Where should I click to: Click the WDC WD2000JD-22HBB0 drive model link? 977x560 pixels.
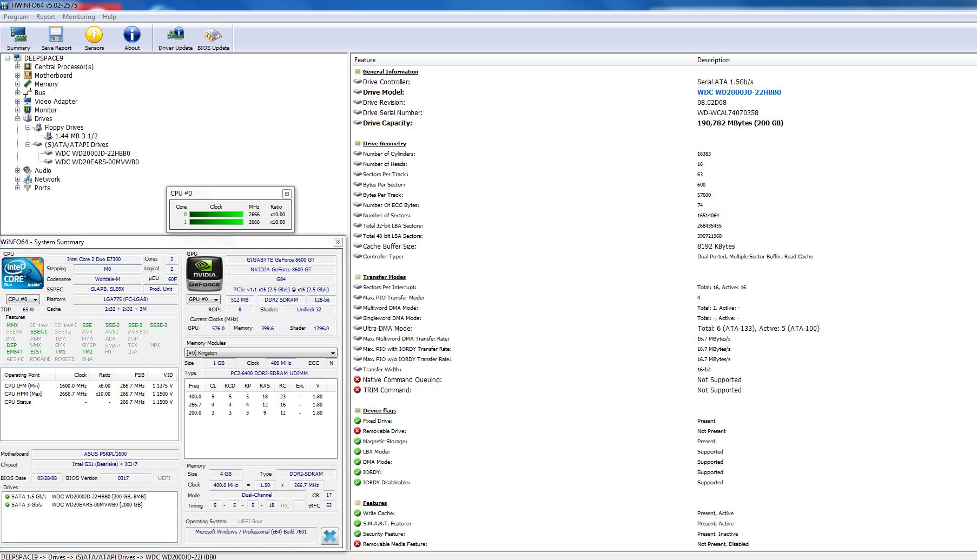[x=739, y=92]
